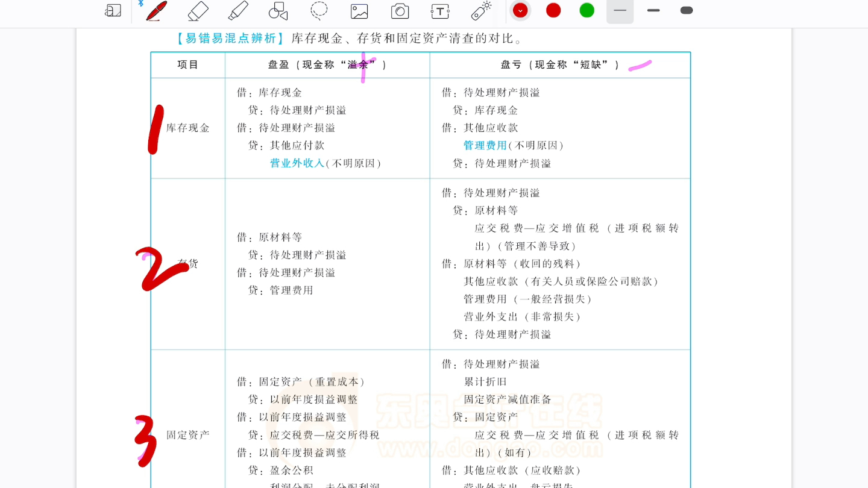Click '贷：其他应付款' line
868x488 pixels.
click(286, 145)
